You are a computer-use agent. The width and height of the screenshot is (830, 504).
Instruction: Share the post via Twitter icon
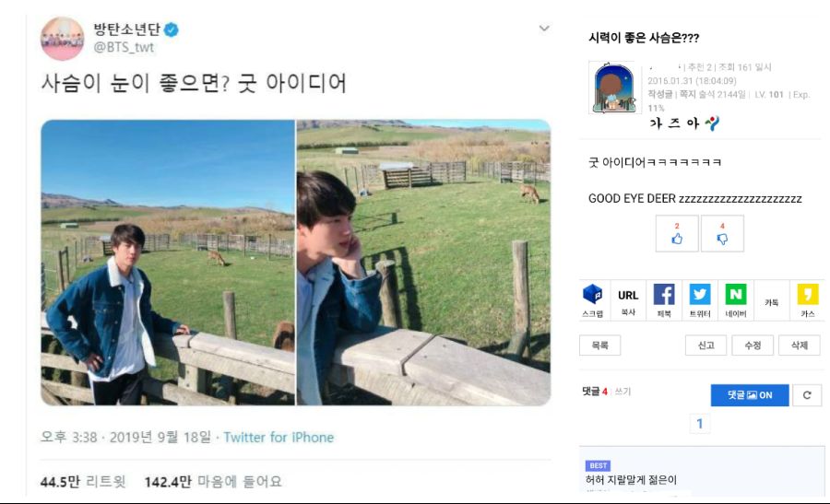700,300
